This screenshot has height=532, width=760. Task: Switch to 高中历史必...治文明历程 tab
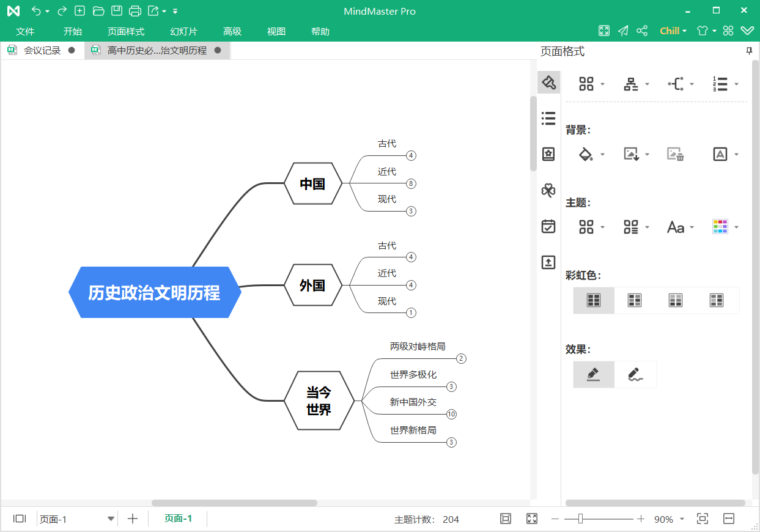157,51
